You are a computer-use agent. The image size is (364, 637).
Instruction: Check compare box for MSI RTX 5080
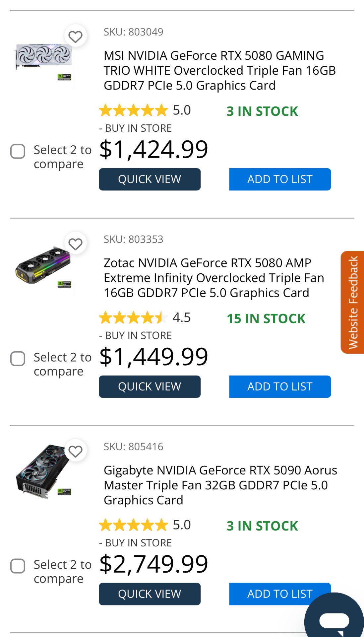pos(18,152)
